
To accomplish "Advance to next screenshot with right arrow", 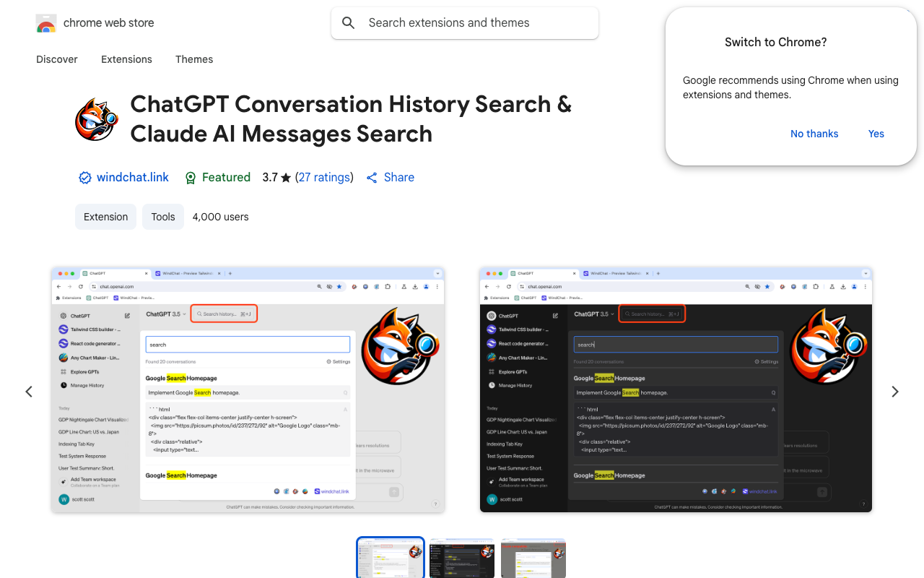I will 895,392.
